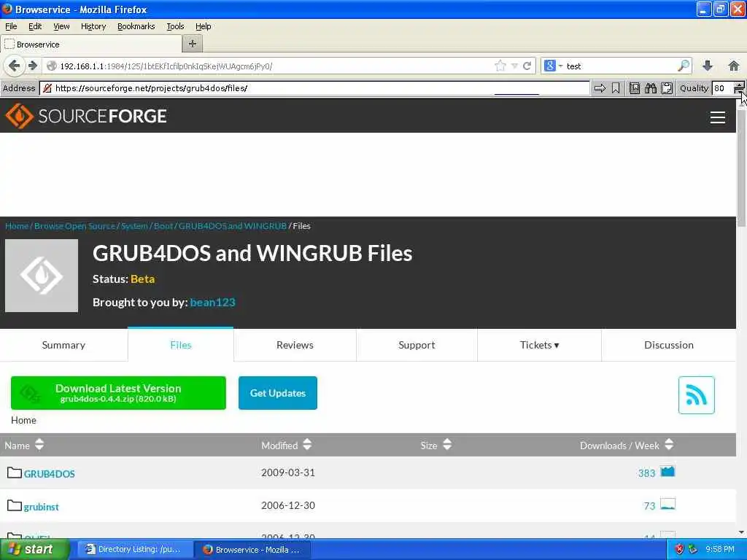Screen dimensions: 747x560
Task: Click the bookmark star in URL bar
Action: tap(500, 66)
